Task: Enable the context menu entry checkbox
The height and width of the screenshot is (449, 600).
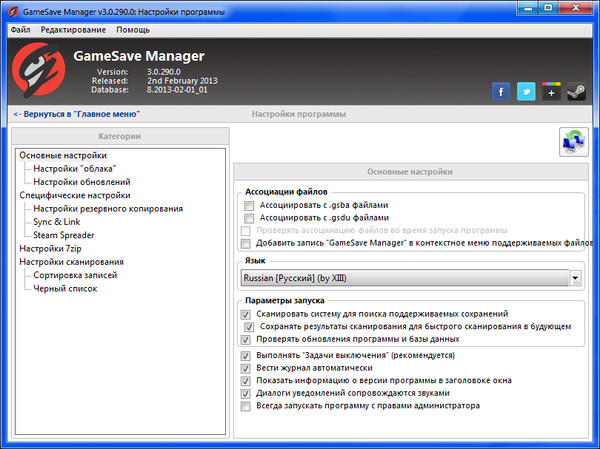Action: (x=247, y=242)
